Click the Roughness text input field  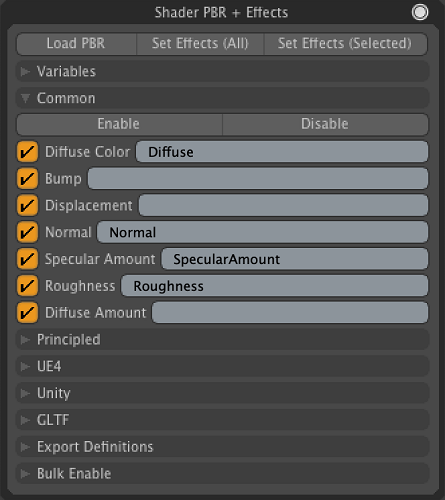tap(274, 286)
